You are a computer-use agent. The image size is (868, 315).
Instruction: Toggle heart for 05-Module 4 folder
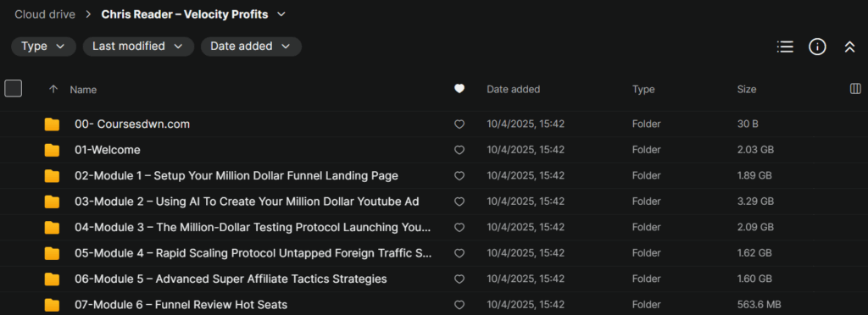(x=459, y=253)
